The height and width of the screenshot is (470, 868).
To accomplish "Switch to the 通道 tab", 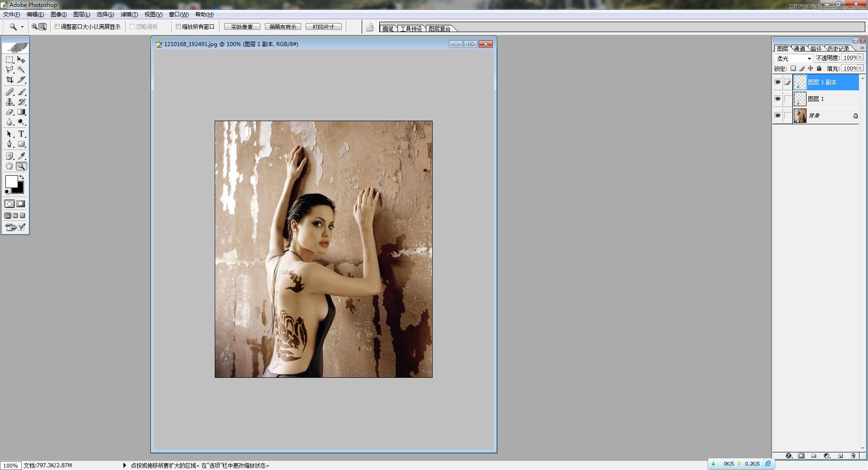I will [800, 48].
